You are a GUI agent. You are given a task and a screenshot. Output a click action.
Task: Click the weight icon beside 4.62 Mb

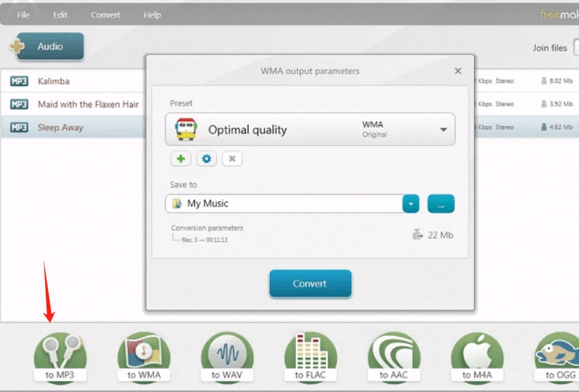click(x=543, y=127)
